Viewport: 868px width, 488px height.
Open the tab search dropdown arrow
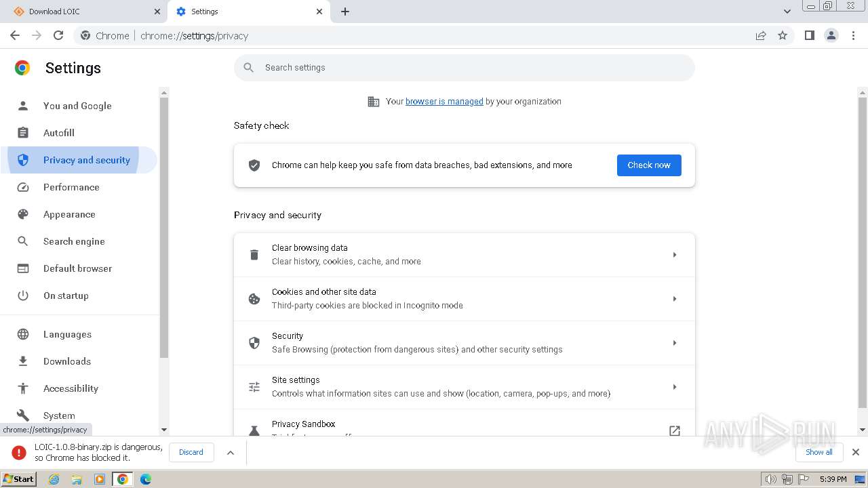[787, 12]
